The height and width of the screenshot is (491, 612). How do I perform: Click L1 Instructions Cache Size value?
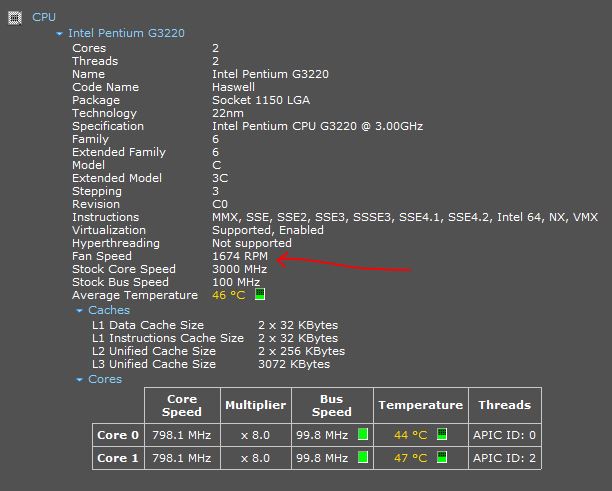click(x=298, y=338)
